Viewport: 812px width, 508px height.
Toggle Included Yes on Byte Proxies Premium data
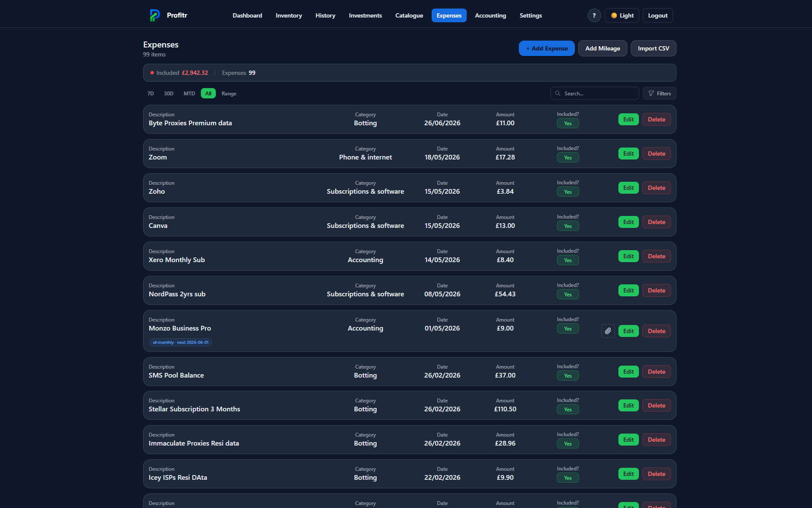tap(568, 124)
